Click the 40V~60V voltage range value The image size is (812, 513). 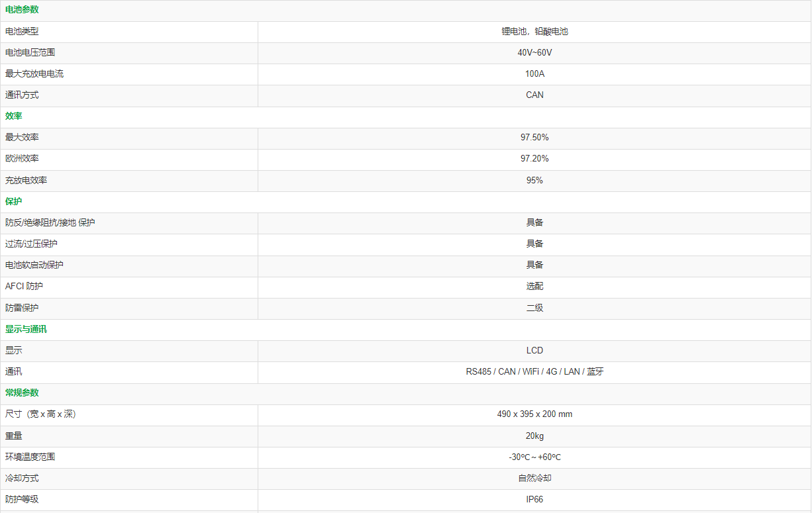[x=534, y=52]
